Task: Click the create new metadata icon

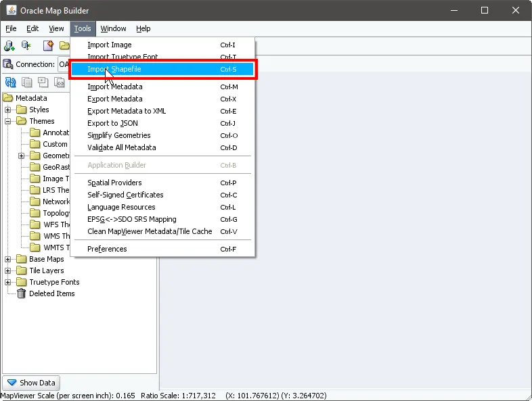Action: point(48,45)
